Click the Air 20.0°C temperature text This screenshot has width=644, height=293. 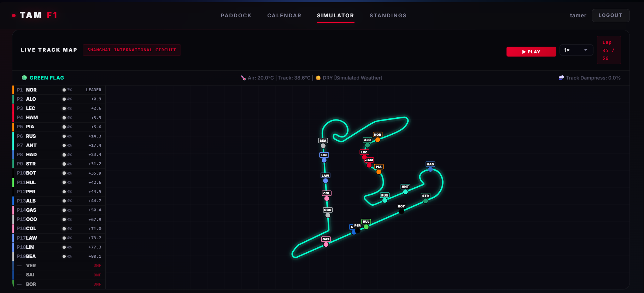click(261, 78)
